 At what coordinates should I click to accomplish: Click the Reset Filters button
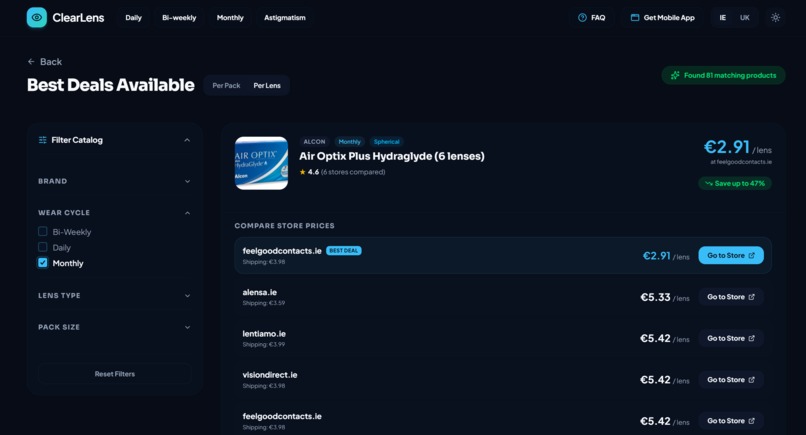coord(115,374)
